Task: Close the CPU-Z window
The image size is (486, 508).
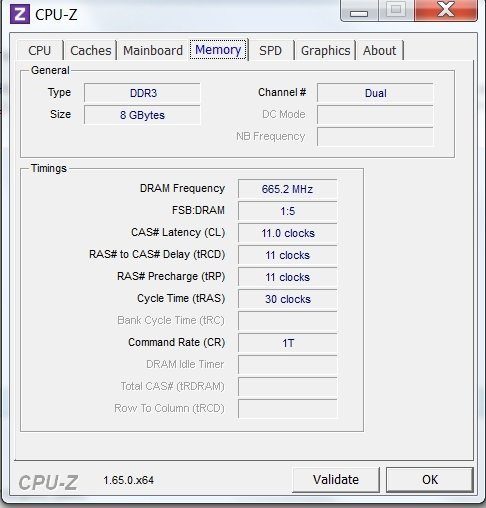Action: click(446, 10)
